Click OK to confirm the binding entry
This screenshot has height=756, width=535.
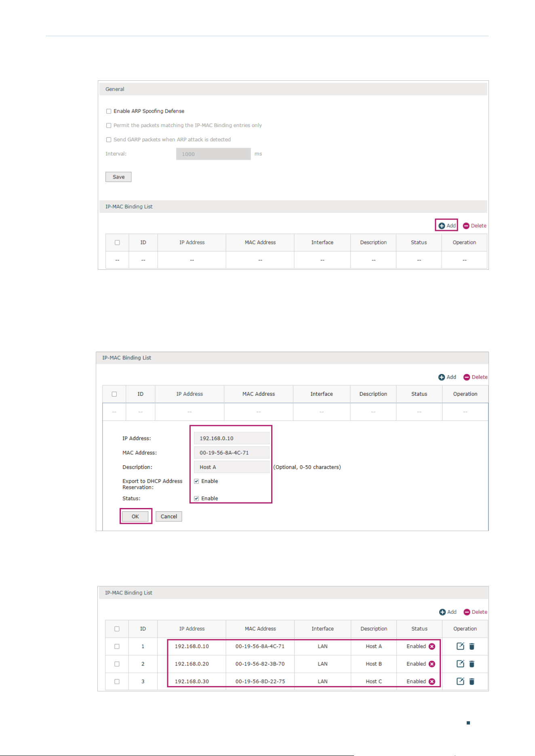(x=135, y=517)
